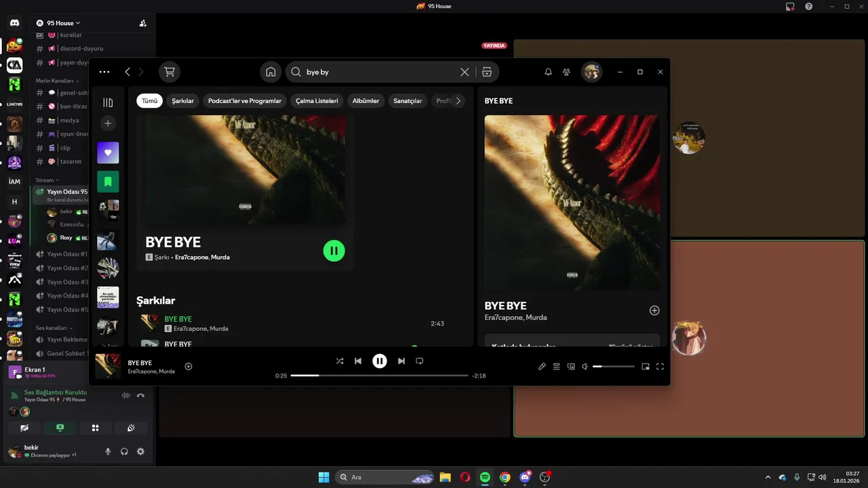The image size is (868, 488).
Task: Skip to previous track
Action: pos(358,361)
